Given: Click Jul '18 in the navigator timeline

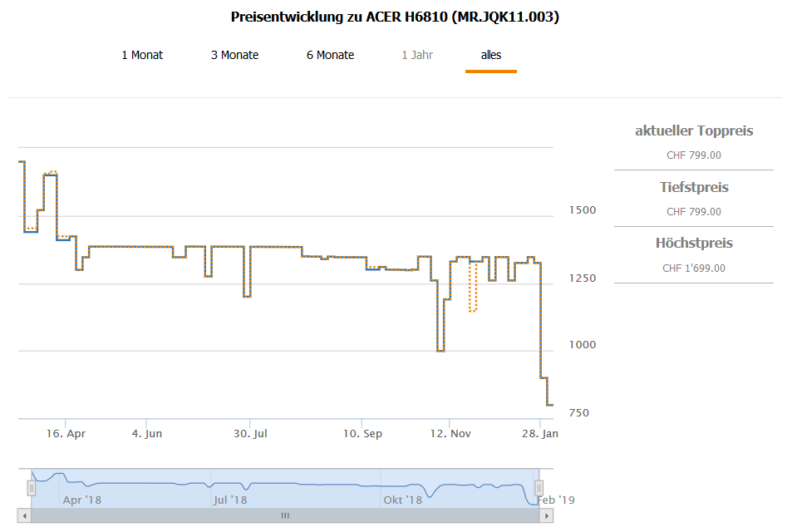Looking at the screenshot, I should point(230,500).
